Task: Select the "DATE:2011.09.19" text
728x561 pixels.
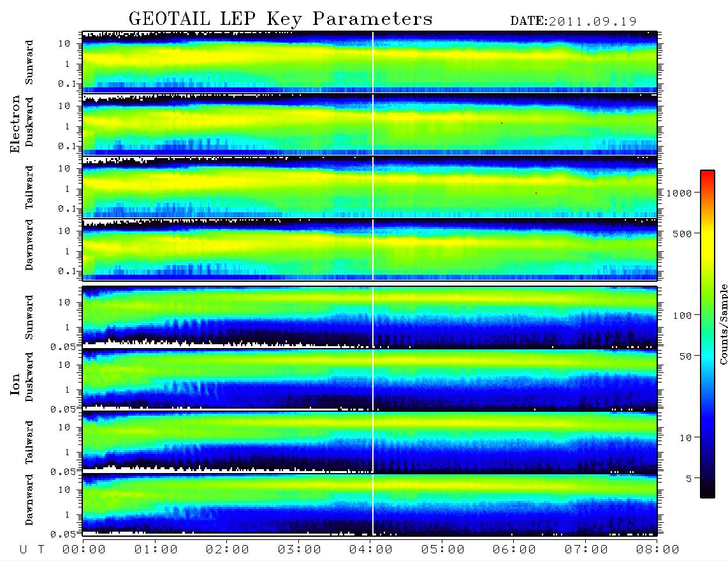Action: 573,22
